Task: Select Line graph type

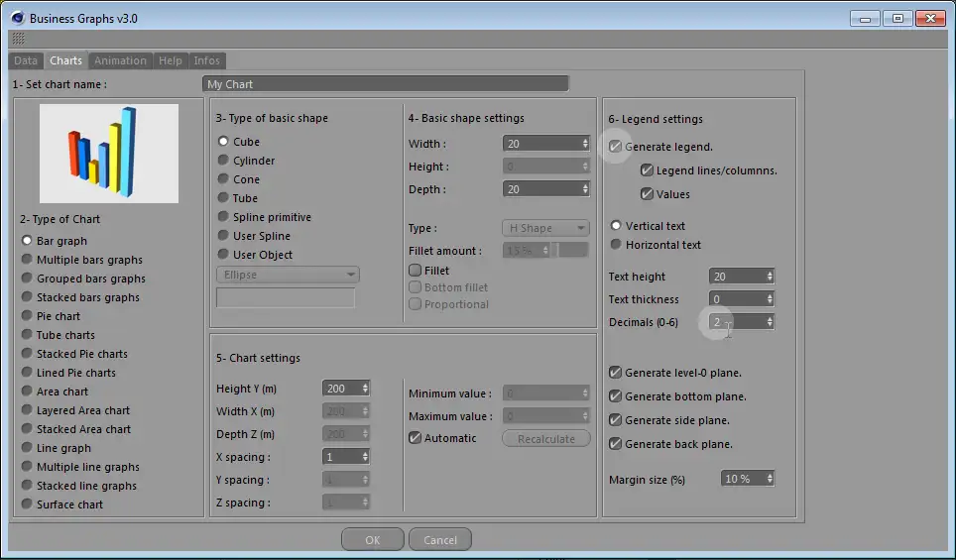Action: coord(57,448)
